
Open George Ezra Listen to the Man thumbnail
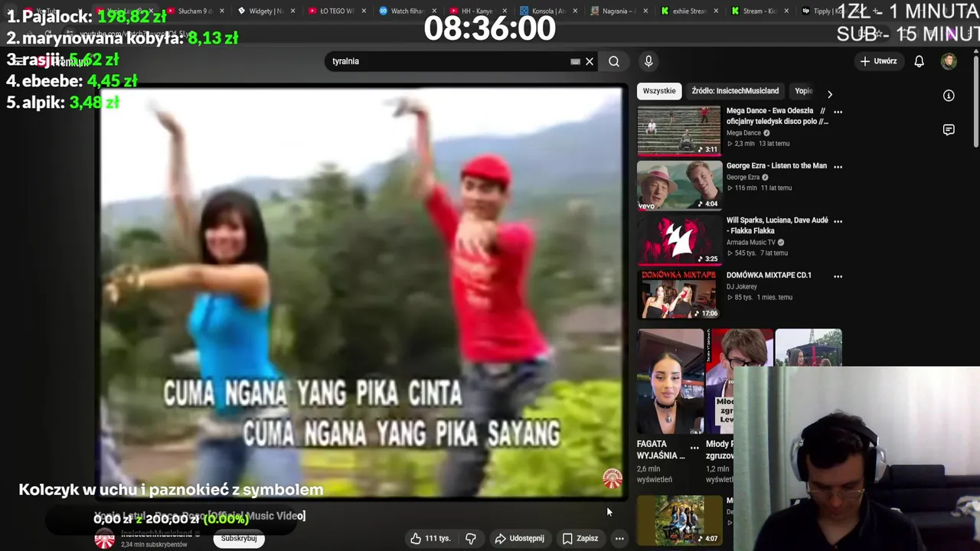coord(679,185)
